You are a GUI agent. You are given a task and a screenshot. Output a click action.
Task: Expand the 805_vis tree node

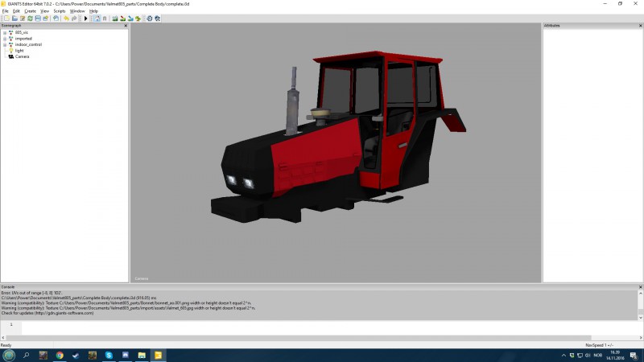tap(4, 32)
